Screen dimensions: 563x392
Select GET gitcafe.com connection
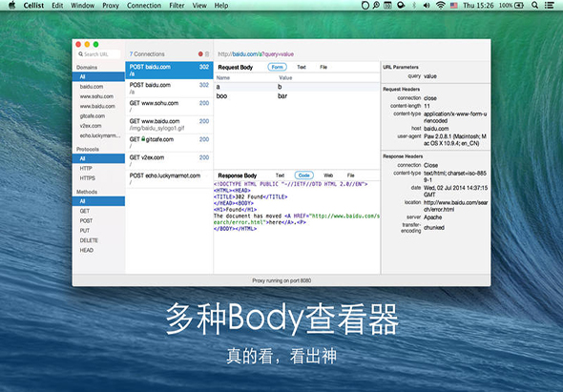[169, 143]
